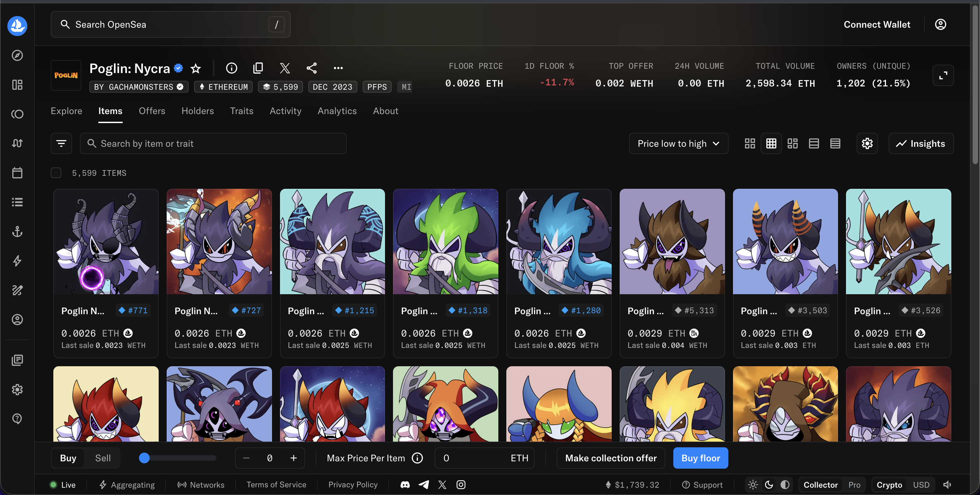This screenshot has width=980, height=495.
Task: Toggle sound with the speaker icon
Action: click(x=947, y=485)
